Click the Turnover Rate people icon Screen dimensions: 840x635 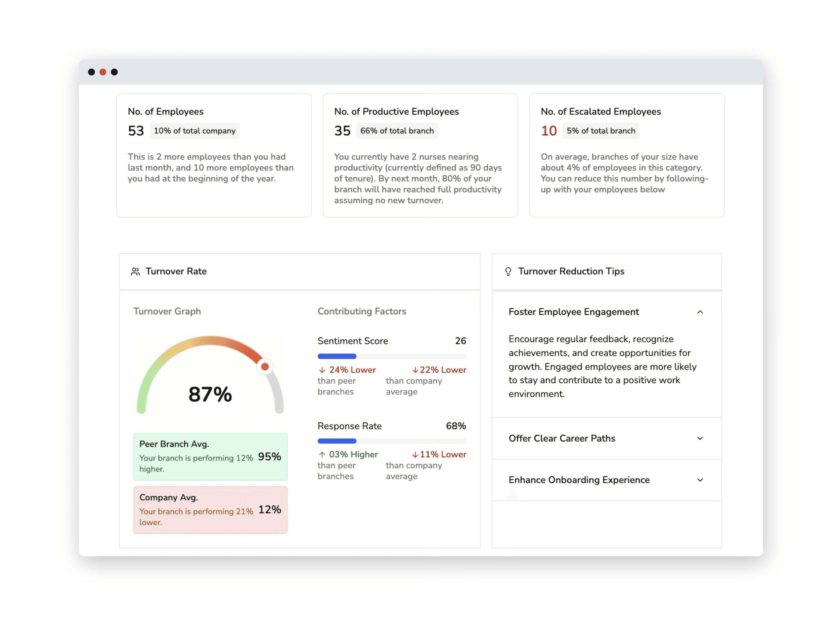coord(135,271)
